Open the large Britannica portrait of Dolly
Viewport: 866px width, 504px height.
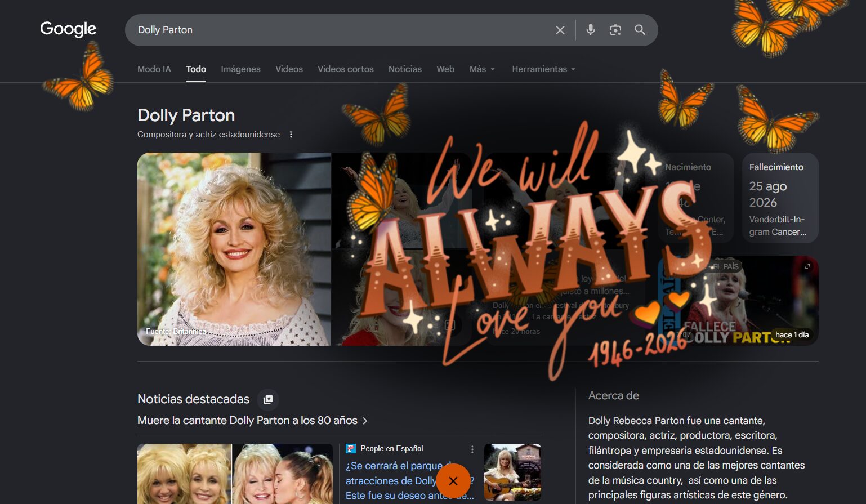tap(234, 249)
